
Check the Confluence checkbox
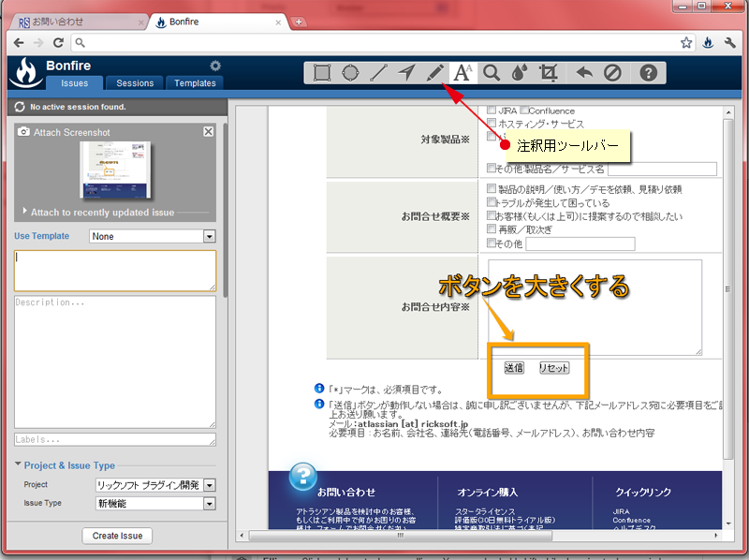tap(524, 110)
